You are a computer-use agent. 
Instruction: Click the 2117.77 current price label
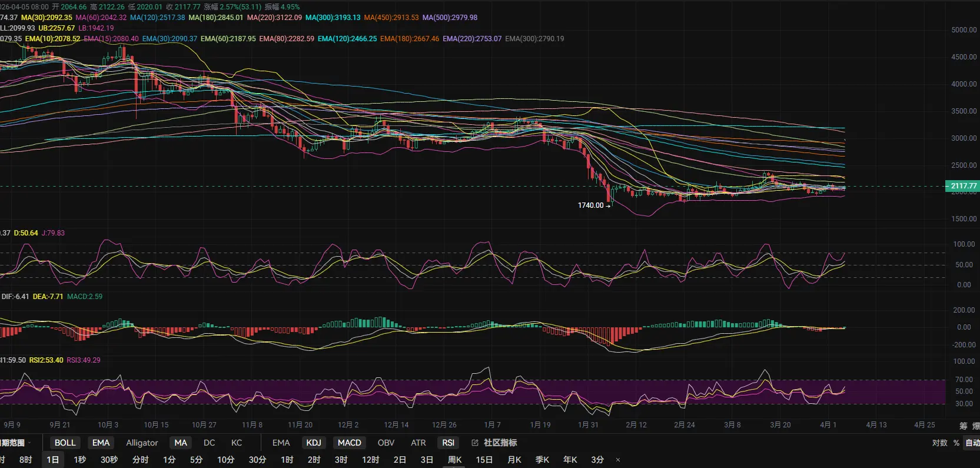[963, 186]
